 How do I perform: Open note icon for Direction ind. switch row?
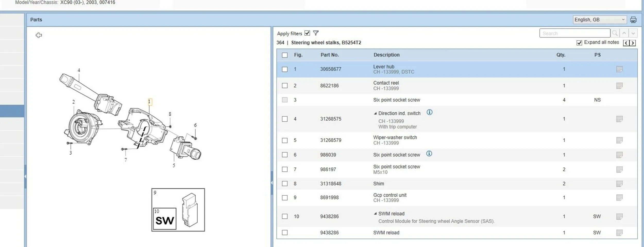click(x=620, y=119)
